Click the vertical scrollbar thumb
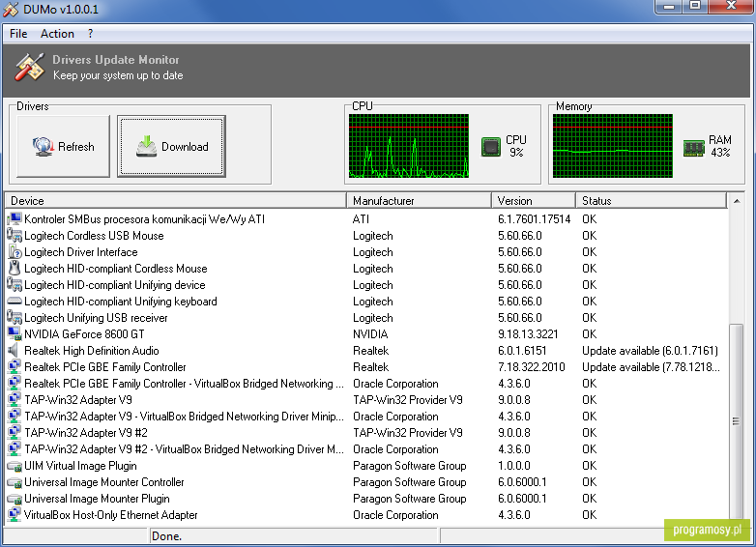Screen dimensions: 756x547 (736, 421)
